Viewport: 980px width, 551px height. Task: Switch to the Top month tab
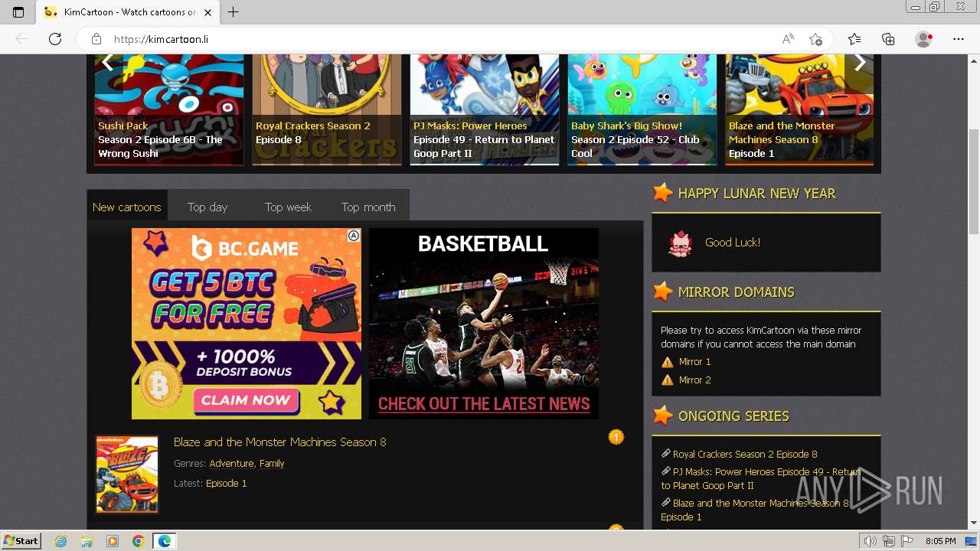click(x=368, y=207)
